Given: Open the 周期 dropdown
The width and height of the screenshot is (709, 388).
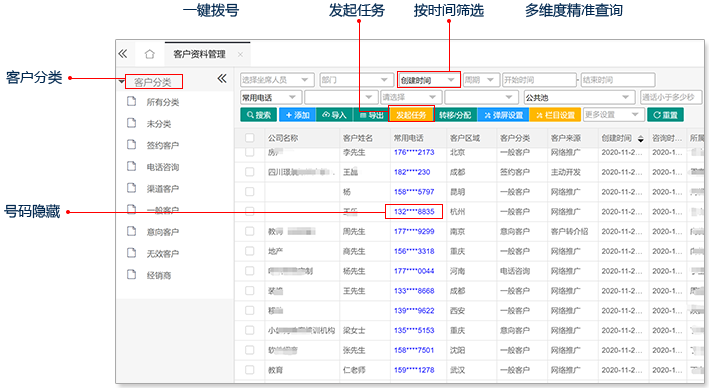Looking at the screenshot, I should tap(481, 80).
